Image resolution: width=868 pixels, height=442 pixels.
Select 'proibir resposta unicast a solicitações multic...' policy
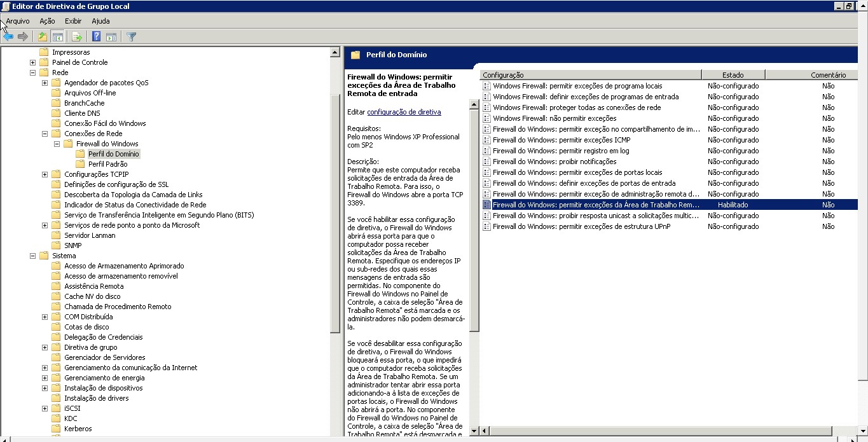[596, 216]
